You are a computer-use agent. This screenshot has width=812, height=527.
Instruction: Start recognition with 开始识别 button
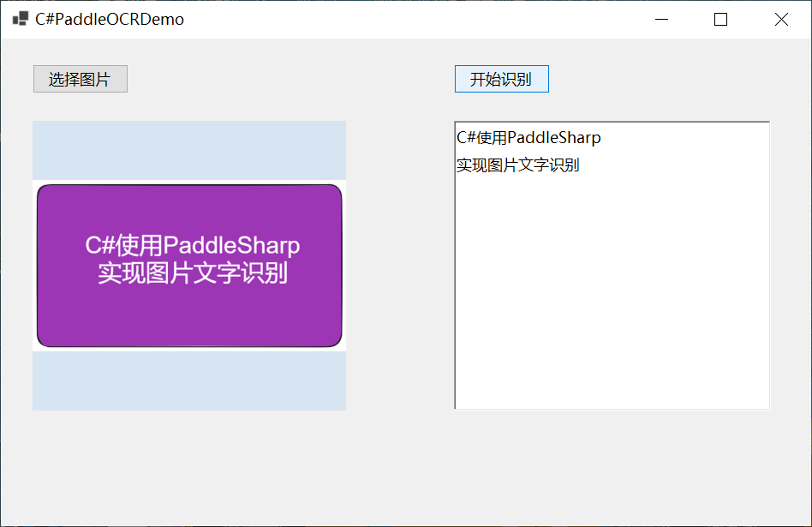501,79
